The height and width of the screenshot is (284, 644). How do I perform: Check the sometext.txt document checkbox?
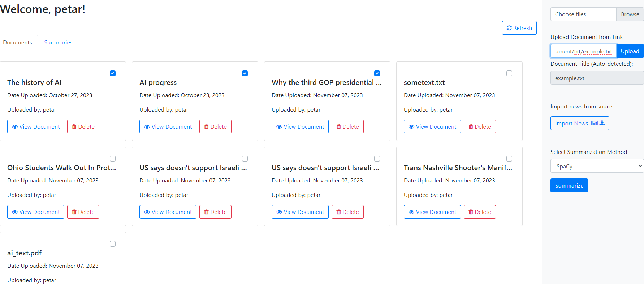509,73
